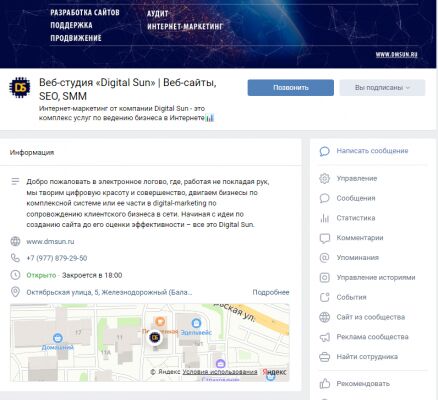Click the events icon beside События
The image size is (438, 400).
point(324,297)
